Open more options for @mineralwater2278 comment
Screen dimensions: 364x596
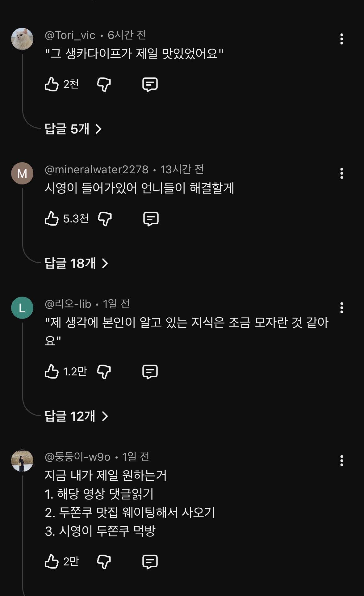(x=341, y=173)
